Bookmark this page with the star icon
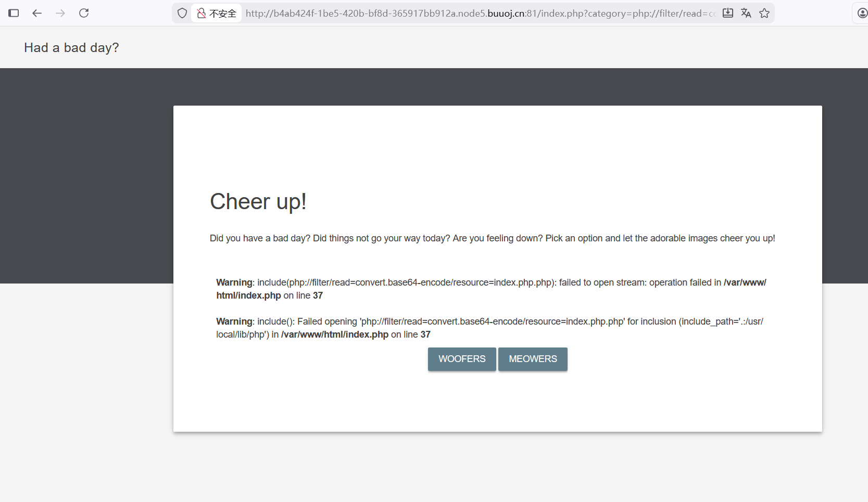 pyautogui.click(x=764, y=13)
